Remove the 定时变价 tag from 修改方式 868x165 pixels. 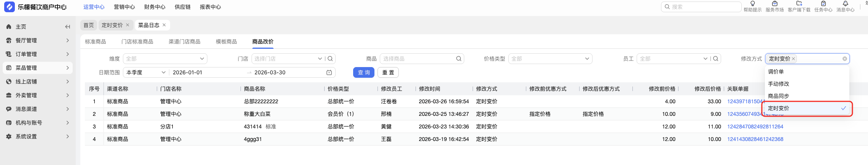click(793, 59)
